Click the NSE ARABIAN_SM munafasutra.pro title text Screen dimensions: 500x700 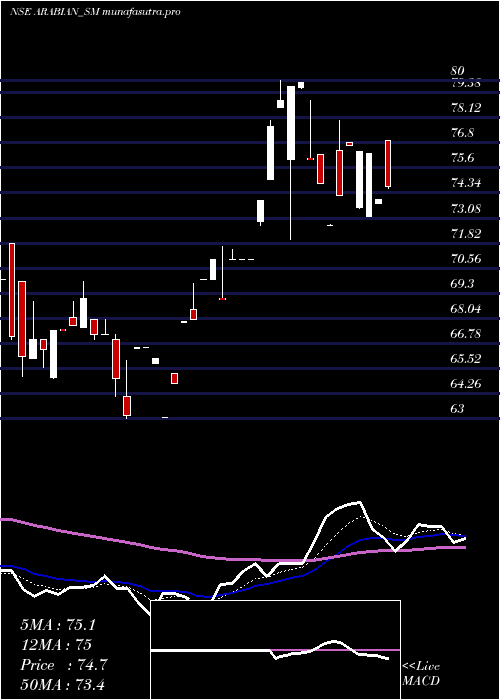coord(95,12)
